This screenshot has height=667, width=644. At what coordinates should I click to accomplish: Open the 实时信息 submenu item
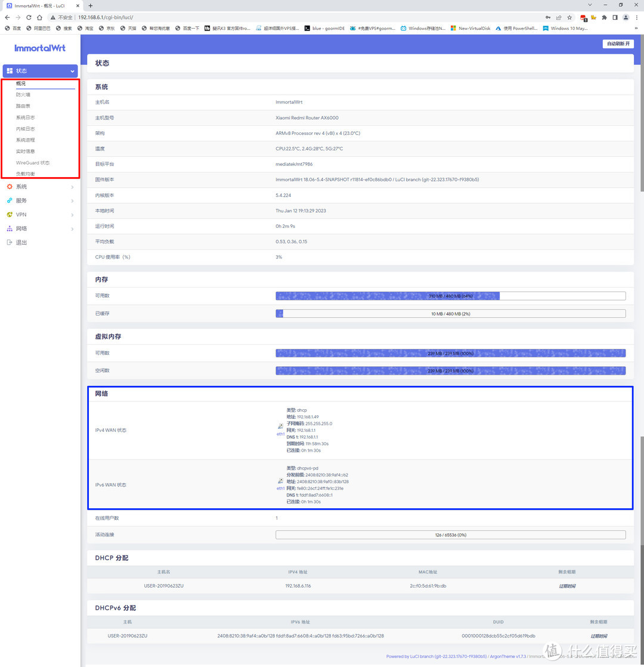coord(26,152)
